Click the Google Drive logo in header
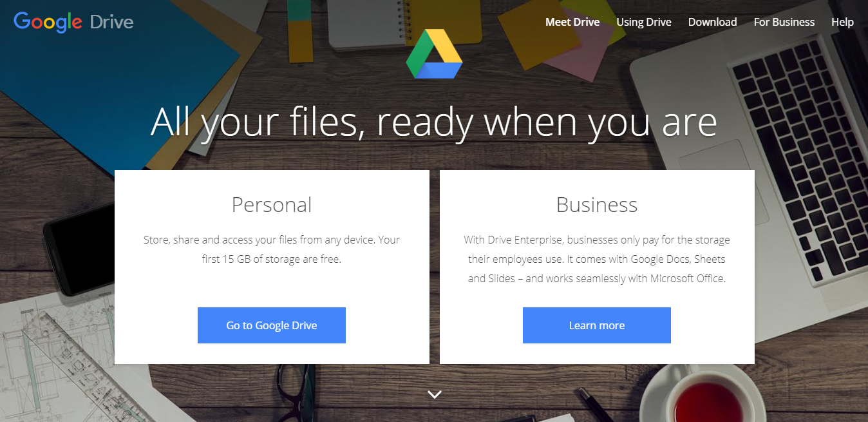The height and width of the screenshot is (422, 868). [x=73, y=22]
